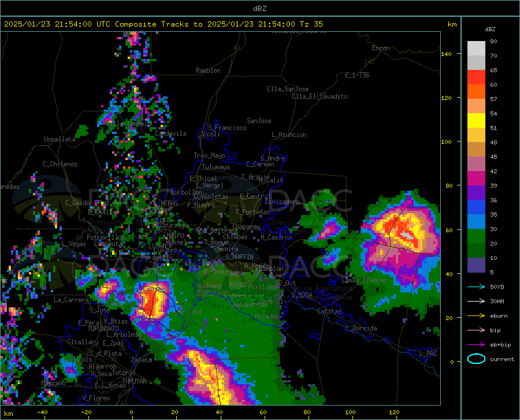Click the L_Dormida place label
The height and width of the screenshot is (420, 520).
coord(361,328)
